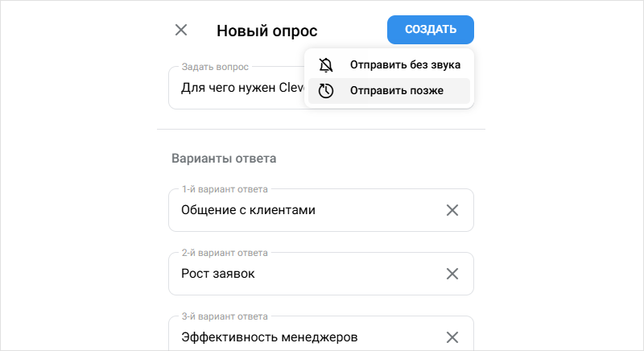Click the 3-й вариант ответа label
Viewport: 644px width, 351px height.
point(225,316)
